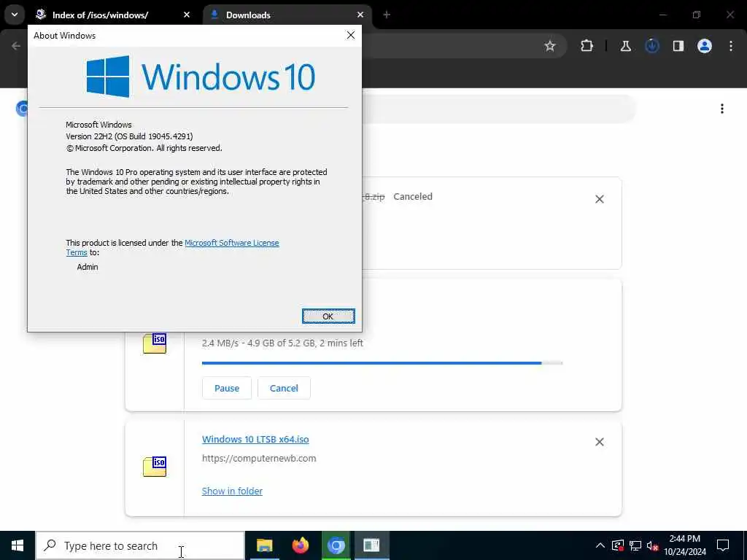747x560 pixels.
Task: Open Chromium from the taskbar
Action: (x=336, y=545)
